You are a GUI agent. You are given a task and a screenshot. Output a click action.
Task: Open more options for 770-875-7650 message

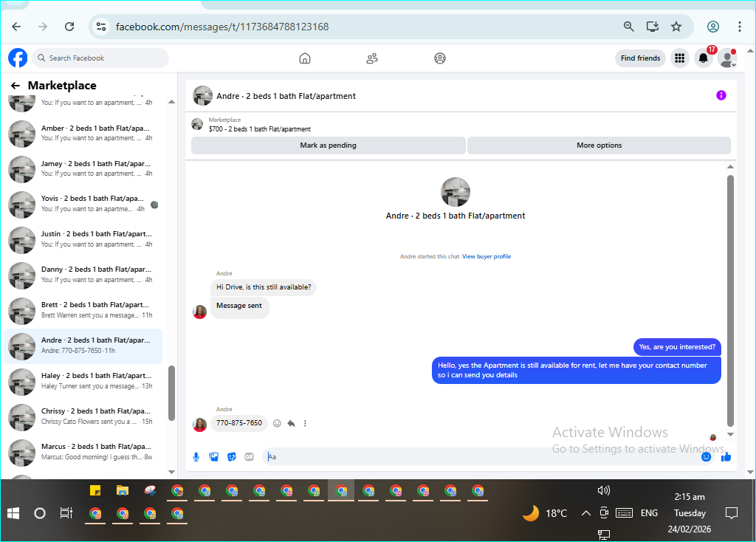[x=305, y=423]
